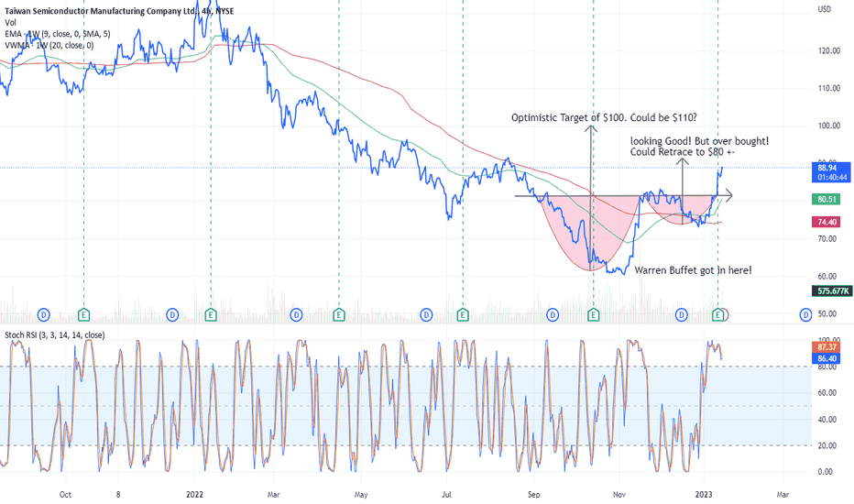Select the earnings marker dated April 2022
854x504 pixels.
click(339, 314)
